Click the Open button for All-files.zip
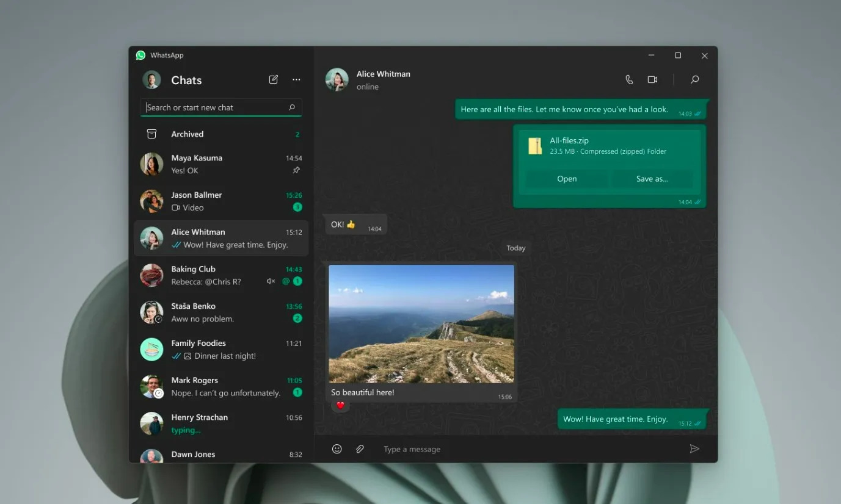 [x=566, y=179]
